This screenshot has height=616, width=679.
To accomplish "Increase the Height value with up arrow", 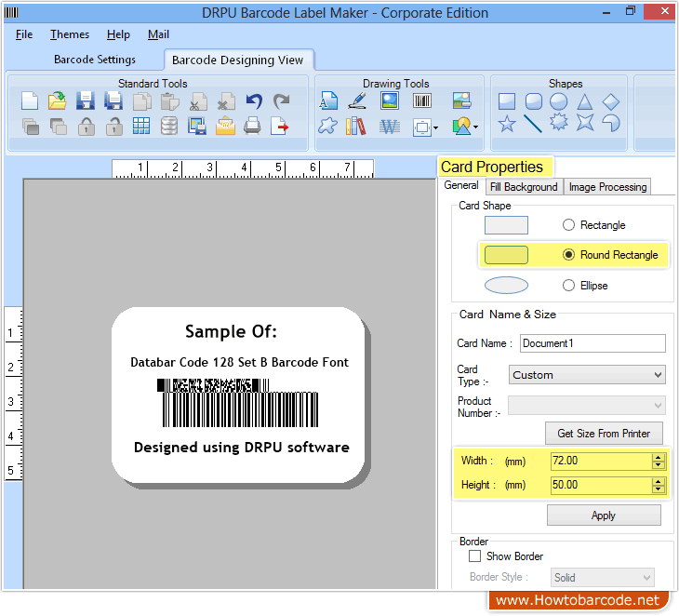I will [x=659, y=482].
